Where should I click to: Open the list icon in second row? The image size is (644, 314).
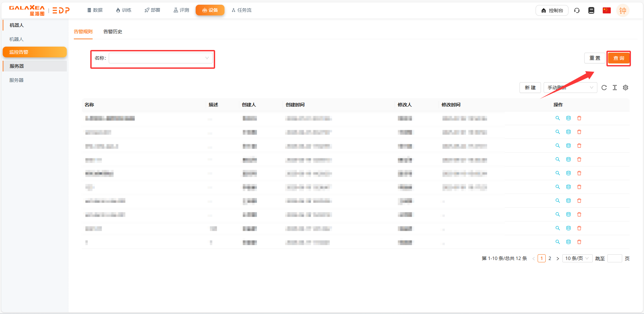pos(568,132)
